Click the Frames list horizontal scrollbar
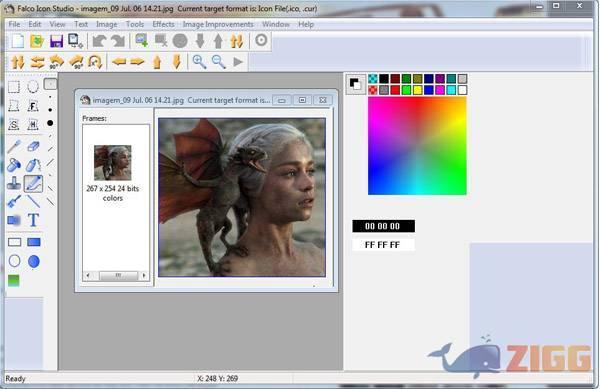Image resolution: width=600 pixels, height=389 pixels. [x=116, y=275]
